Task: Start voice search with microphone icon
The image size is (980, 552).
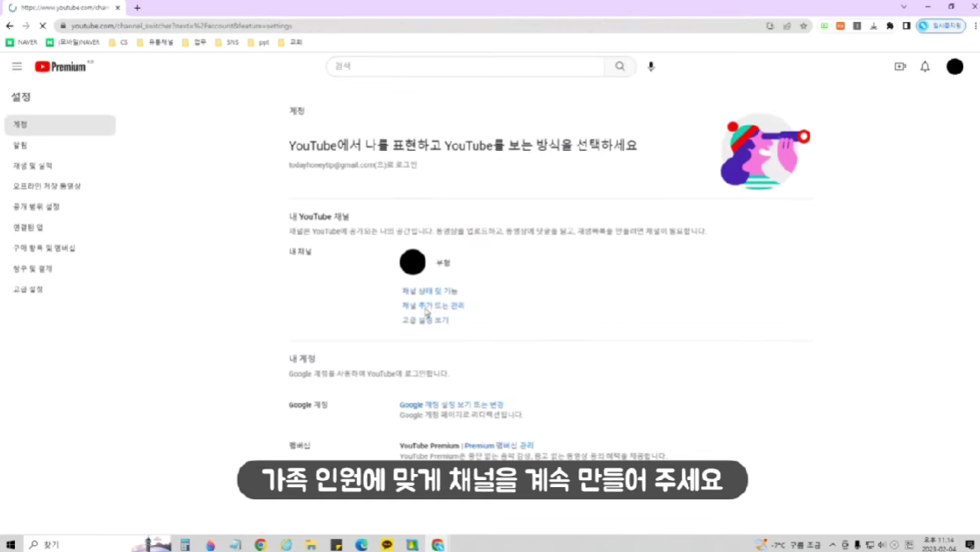Action: [651, 67]
